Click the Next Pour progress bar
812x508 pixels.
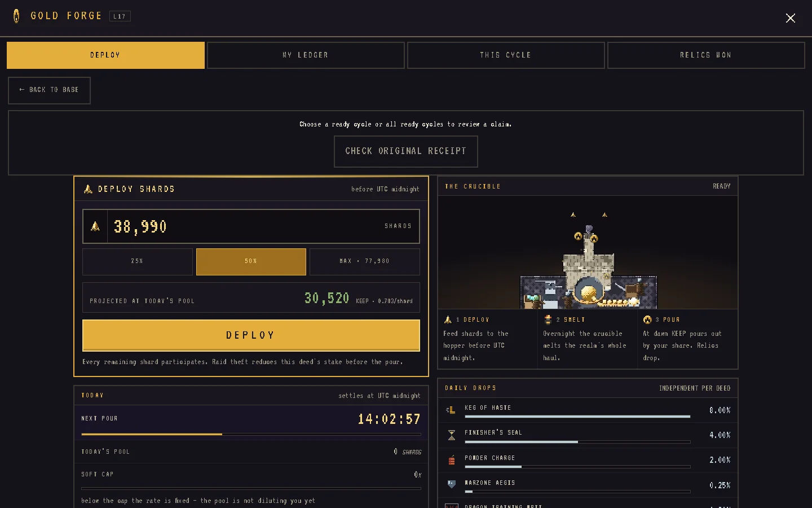[251, 434]
